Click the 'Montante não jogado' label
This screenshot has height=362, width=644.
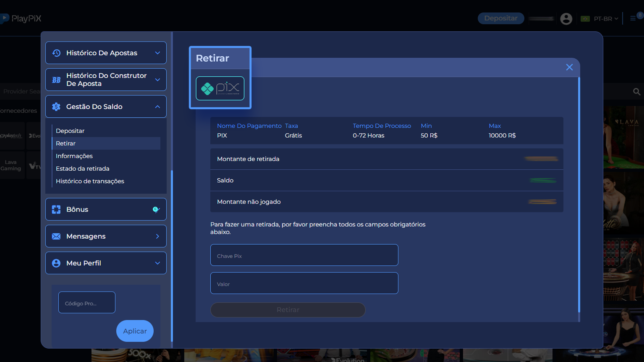249,202
